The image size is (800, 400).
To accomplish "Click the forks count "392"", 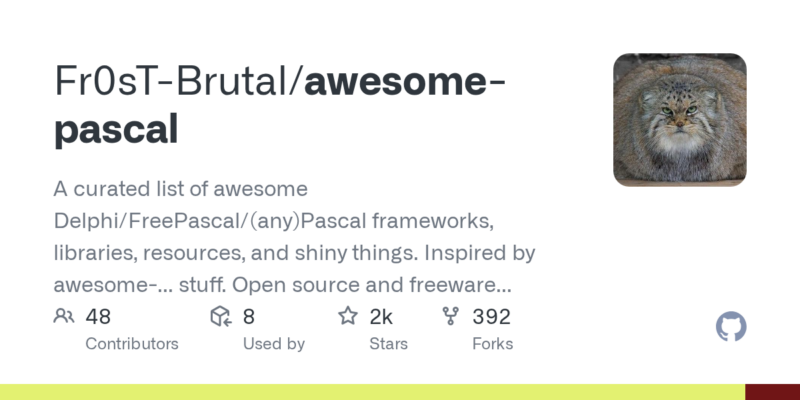I will 491,317.
